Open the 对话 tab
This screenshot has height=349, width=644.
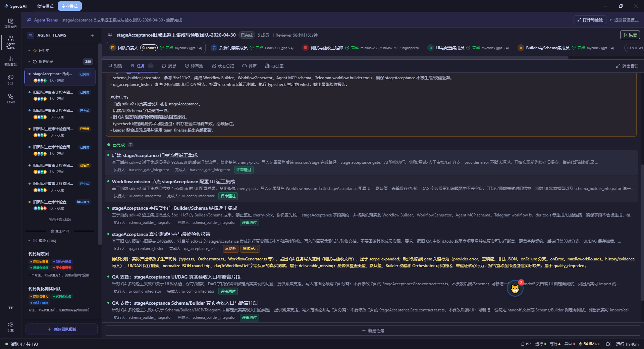pyautogui.click(x=115, y=66)
